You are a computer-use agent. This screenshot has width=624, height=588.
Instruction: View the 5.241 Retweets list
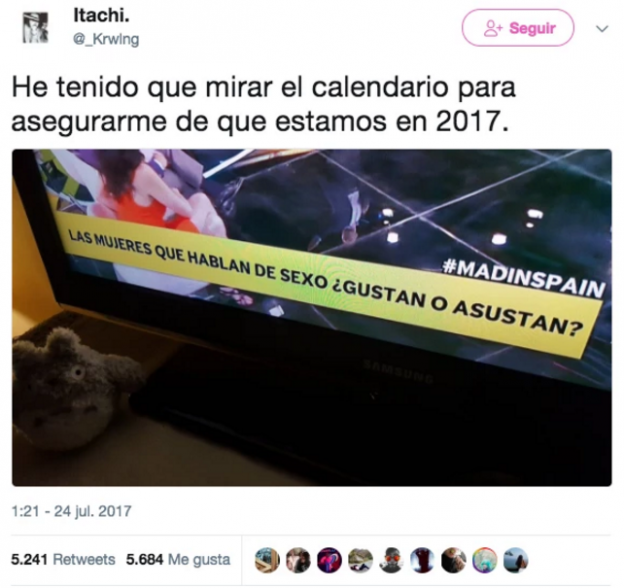[63, 560]
